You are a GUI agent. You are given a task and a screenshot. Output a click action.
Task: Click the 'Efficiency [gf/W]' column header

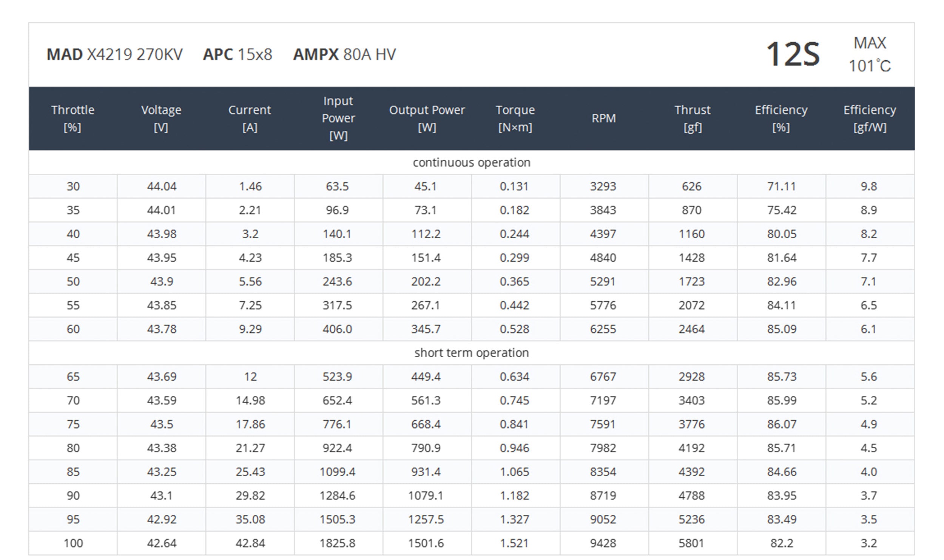pyautogui.click(x=870, y=118)
